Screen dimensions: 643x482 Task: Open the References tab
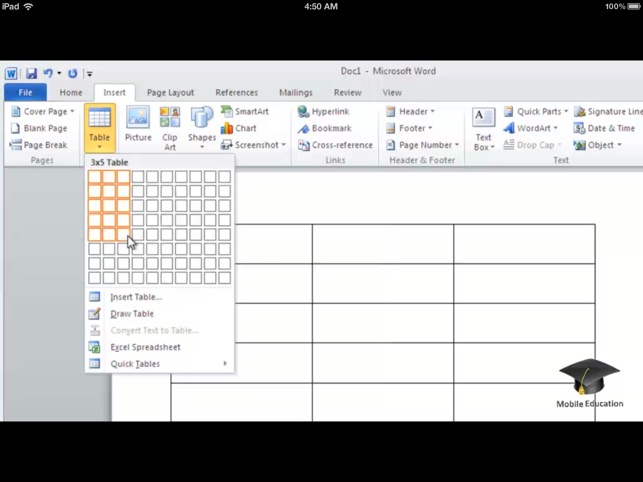(x=237, y=92)
